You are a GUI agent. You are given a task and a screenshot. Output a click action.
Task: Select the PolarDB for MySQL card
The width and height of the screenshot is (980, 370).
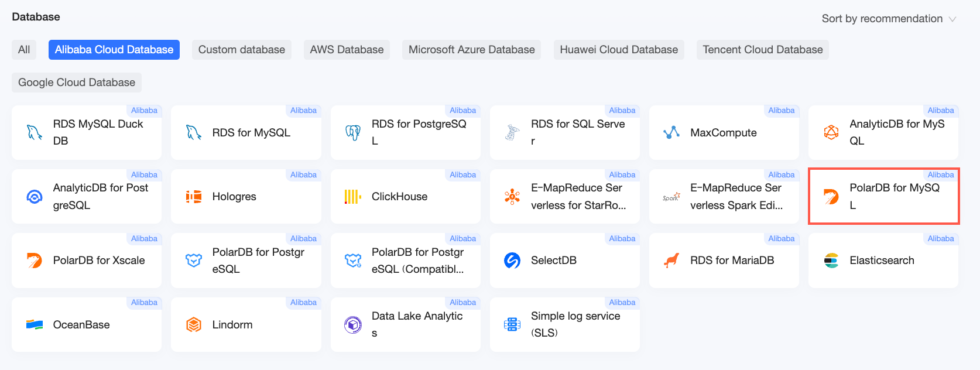[883, 196]
